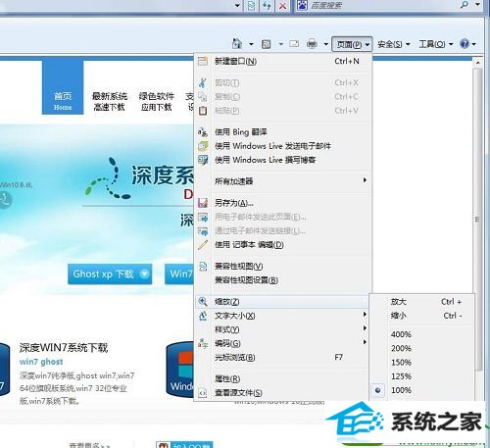The image size is (490, 448).
Task: Click inside the Baidu search box
Action: click(382, 5)
